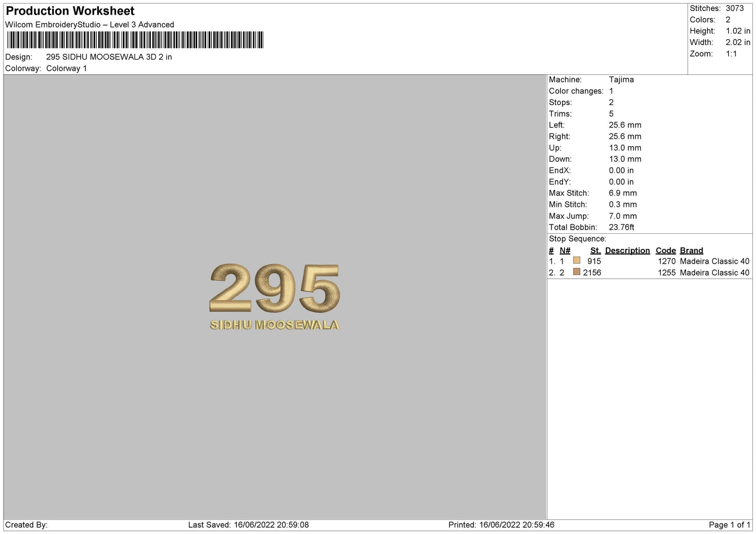Click the Colors value 2
Image resolution: width=756 pixels, height=534 pixels.
pyautogui.click(x=728, y=20)
